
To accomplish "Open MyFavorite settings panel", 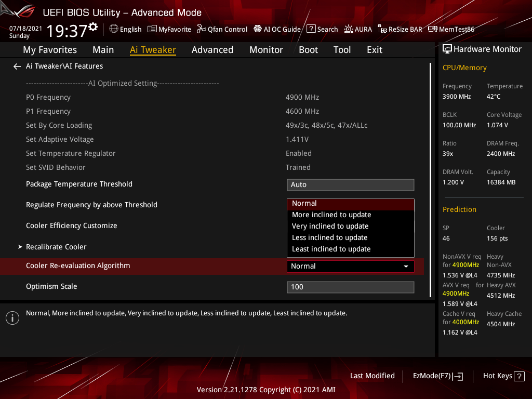I will 169,29.
